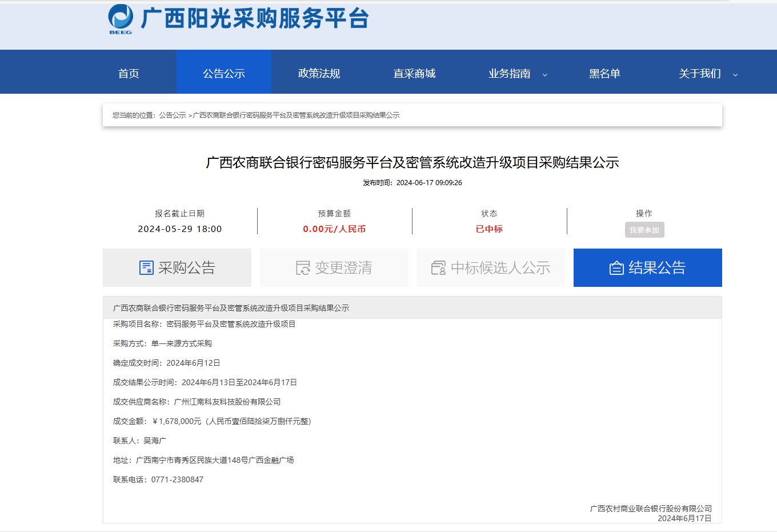Click the main announcement headline
The height and width of the screenshot is (532, 777).
click(x=412, y=163)
